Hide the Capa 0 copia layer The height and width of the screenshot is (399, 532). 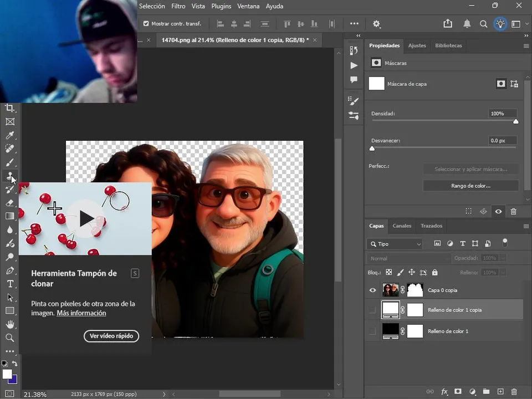[372, 290]
